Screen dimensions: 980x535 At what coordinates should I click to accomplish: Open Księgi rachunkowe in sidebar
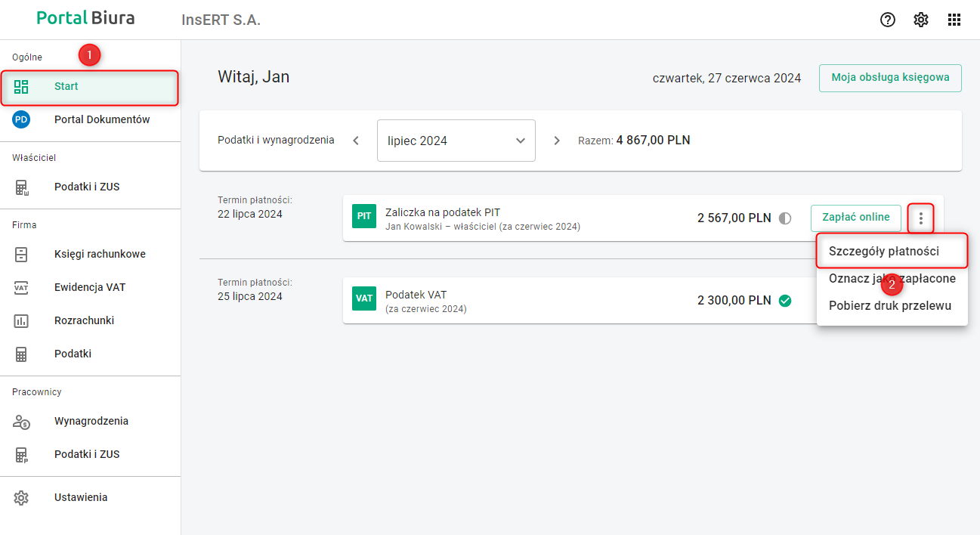click(100, 254)
